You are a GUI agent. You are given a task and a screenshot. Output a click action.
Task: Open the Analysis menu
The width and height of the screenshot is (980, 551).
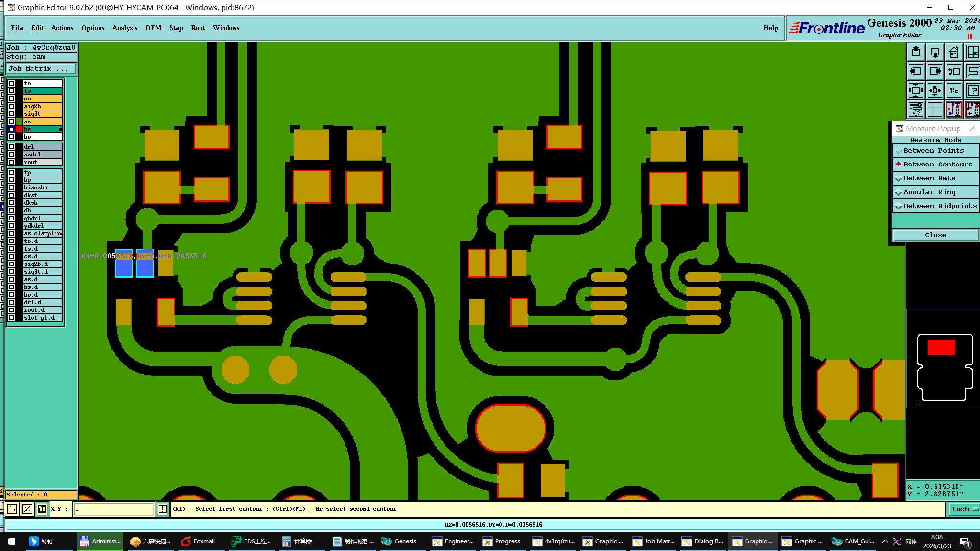click(x=124, y=28)
